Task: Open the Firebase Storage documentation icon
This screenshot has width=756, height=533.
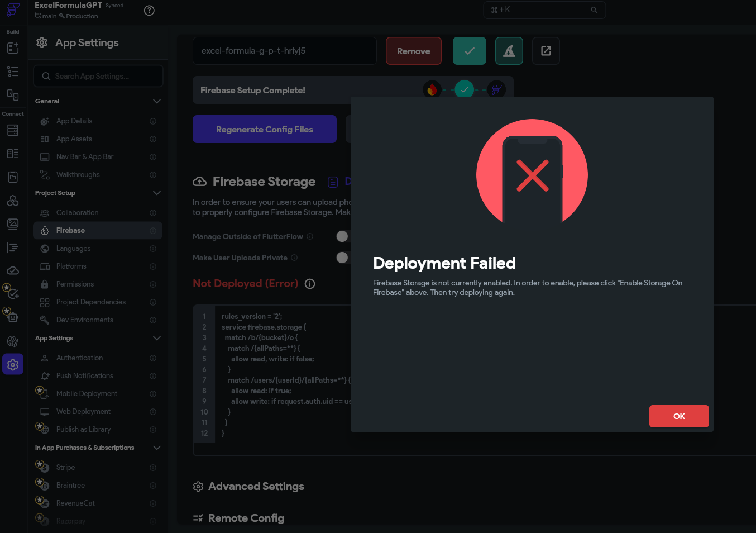Action: tap(333, 182)
